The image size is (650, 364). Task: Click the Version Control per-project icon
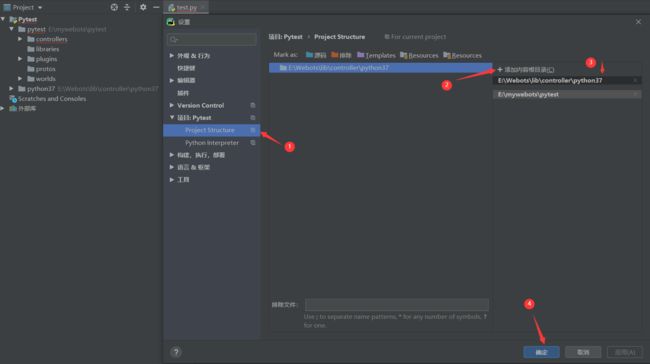click(252, 105)
